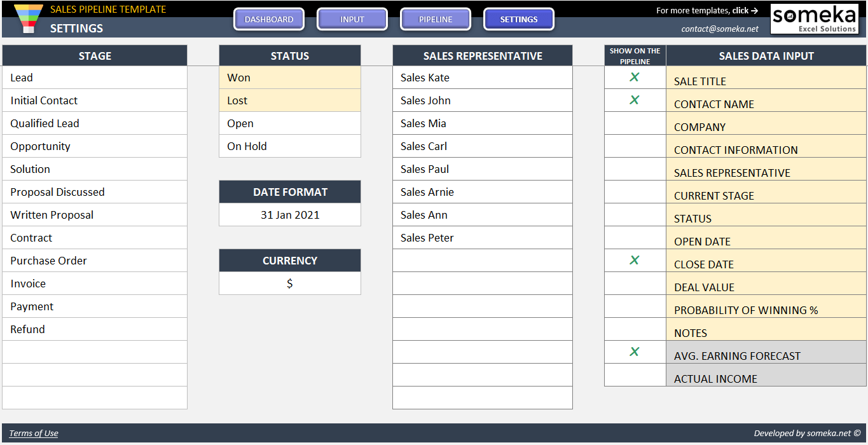868x445 pixels.
Task: Select the 'Opportunity' stage cell
Action: pos(95,146)
